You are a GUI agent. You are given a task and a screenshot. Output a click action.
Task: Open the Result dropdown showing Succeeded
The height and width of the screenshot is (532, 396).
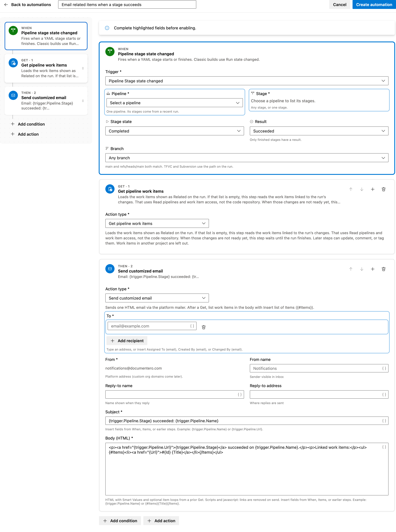(x=319, y=131)
